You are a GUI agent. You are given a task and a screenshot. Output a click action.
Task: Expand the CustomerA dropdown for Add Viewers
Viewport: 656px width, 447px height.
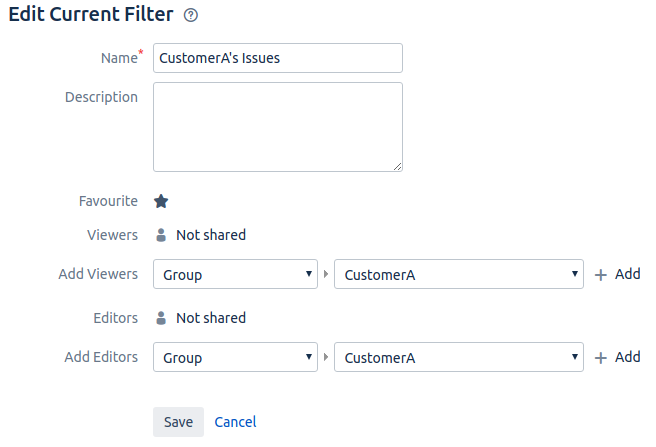click(458, 275)
